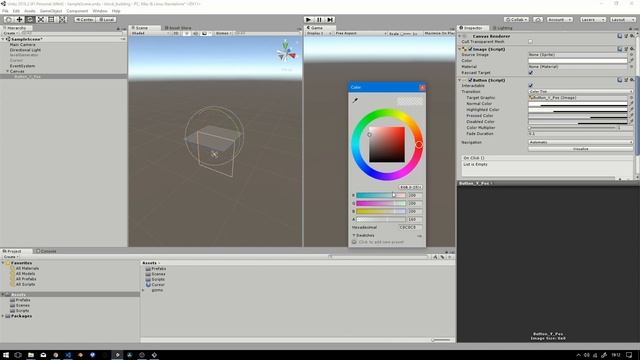Click eyedropper beside Highlighted Color
The image size is (640, 360).
coord(632,109)
